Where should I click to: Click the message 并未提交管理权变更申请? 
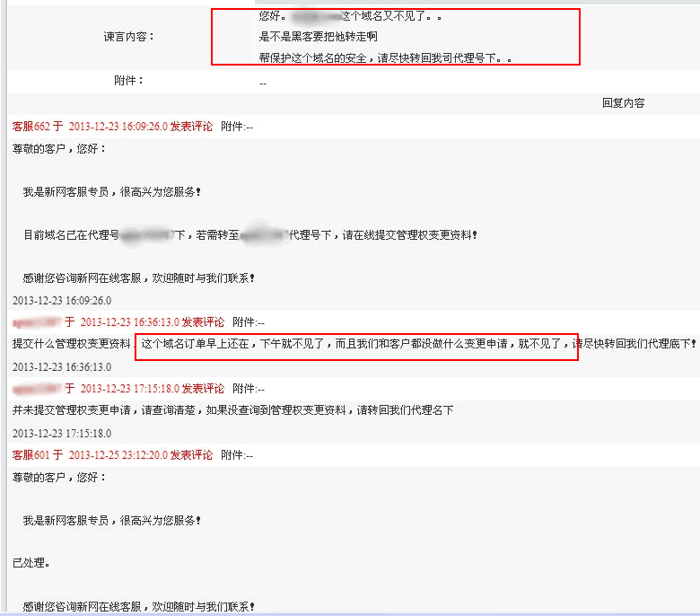pyautogui.click(x=232, y=410)
